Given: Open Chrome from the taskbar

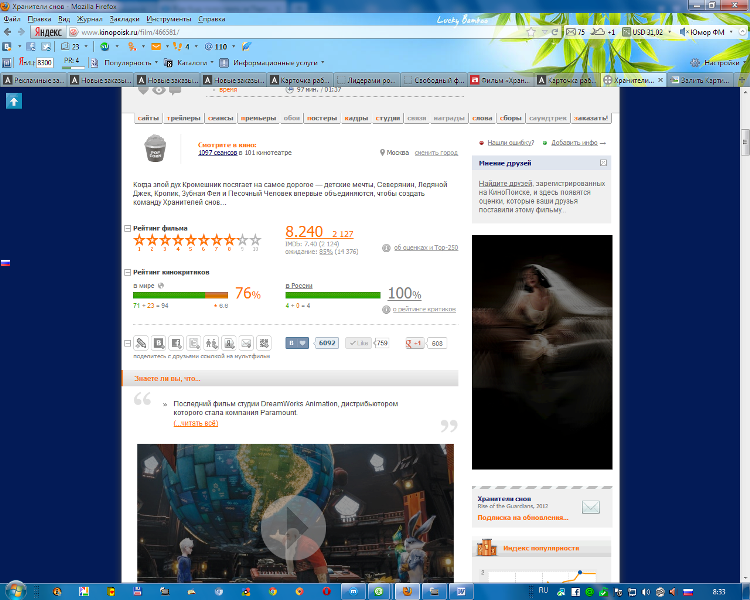Looking at the screenshot, I should pyautogui.click(x=273, y=591).
